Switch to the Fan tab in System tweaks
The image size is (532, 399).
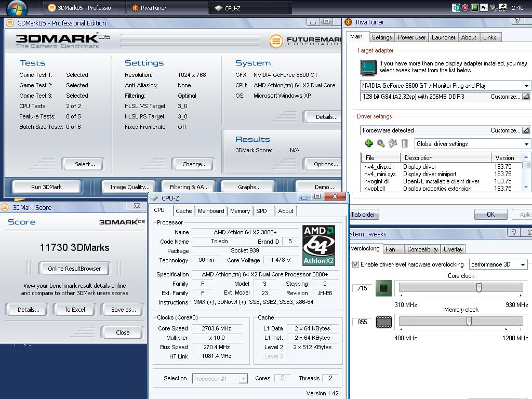[x=393, y=249]
